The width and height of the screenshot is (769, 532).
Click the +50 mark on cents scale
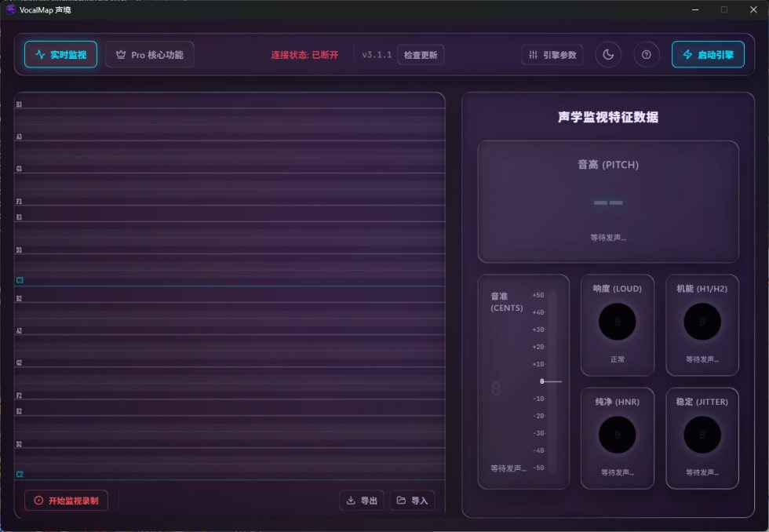(538, 295)
